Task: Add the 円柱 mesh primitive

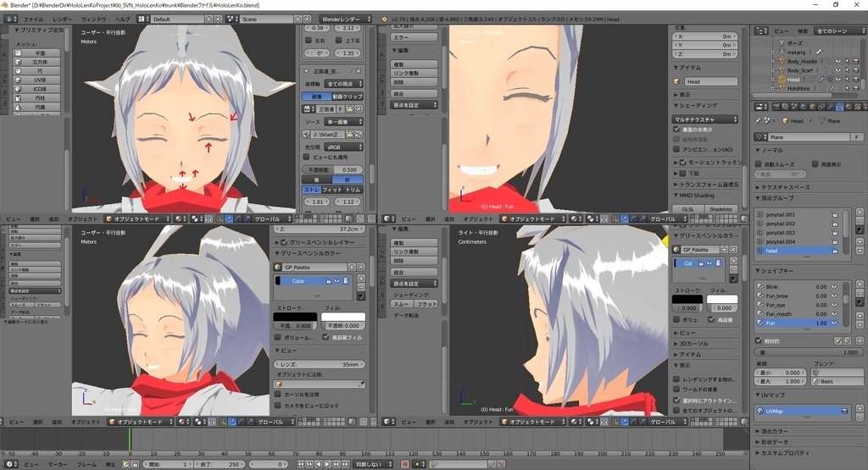Action: [36, 98]
